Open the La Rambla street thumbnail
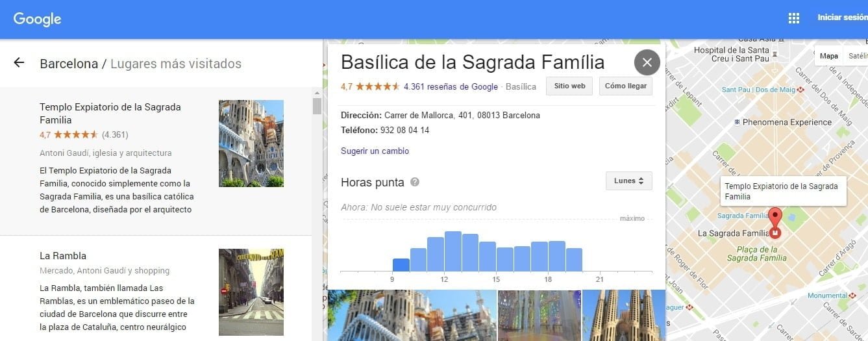The width and height of the screenshot is (868, 341). (x=251, y=292)
